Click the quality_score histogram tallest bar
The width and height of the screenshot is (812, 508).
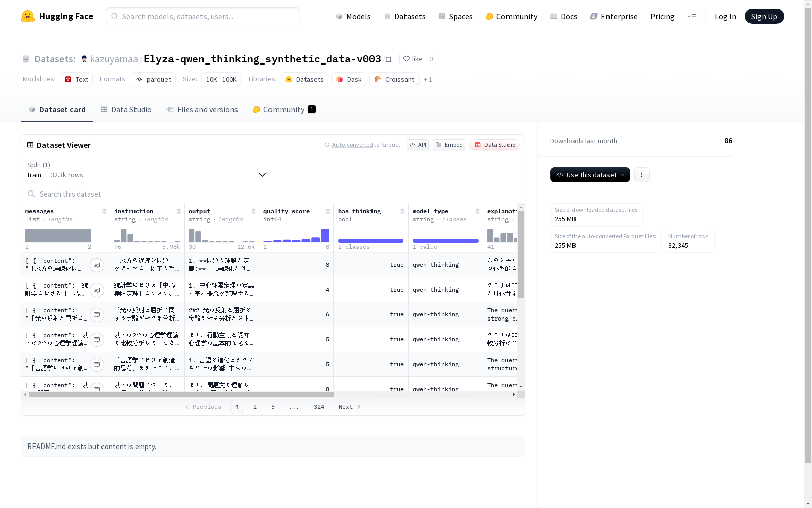point(325,235)
